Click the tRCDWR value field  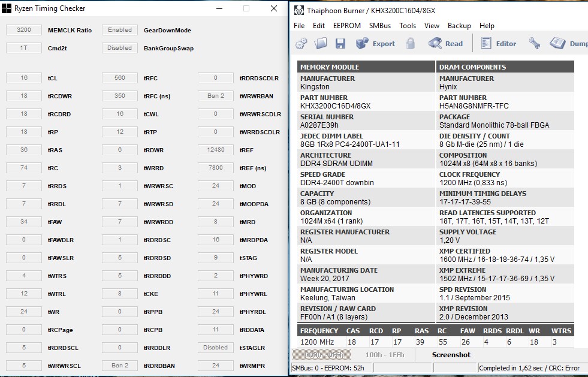pos(23,96)
